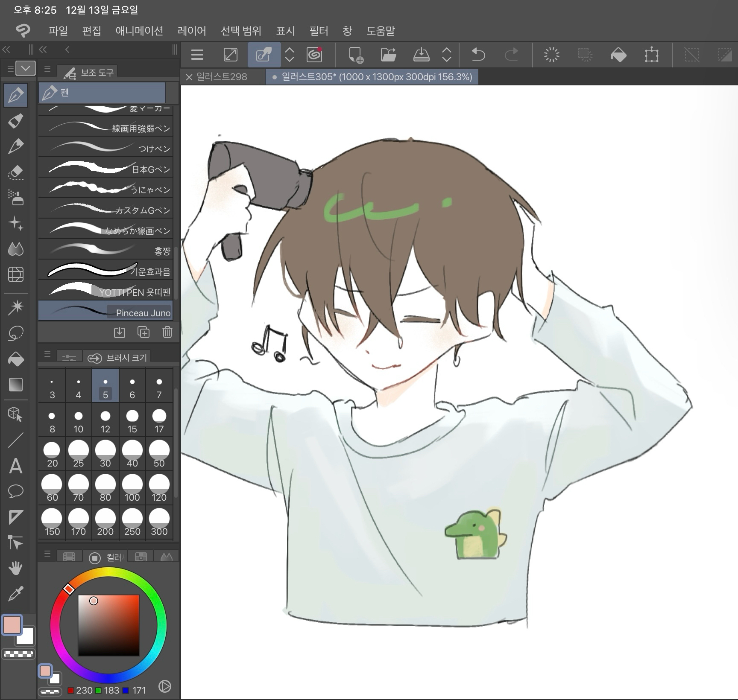Click the large main color swatch

pyautogui.click(x=12, y=625)
